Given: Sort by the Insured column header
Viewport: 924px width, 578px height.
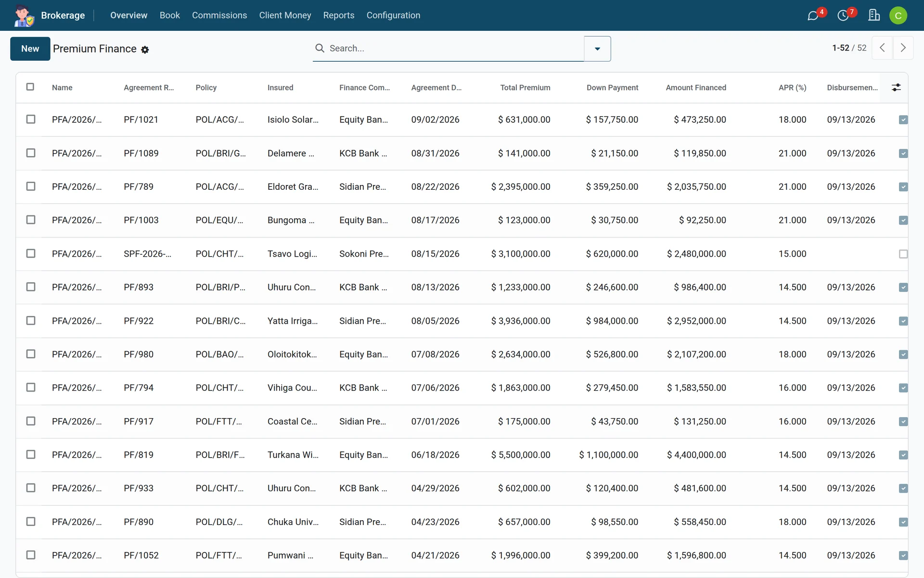Looking at the screenshot, I should tap(280, 88).
